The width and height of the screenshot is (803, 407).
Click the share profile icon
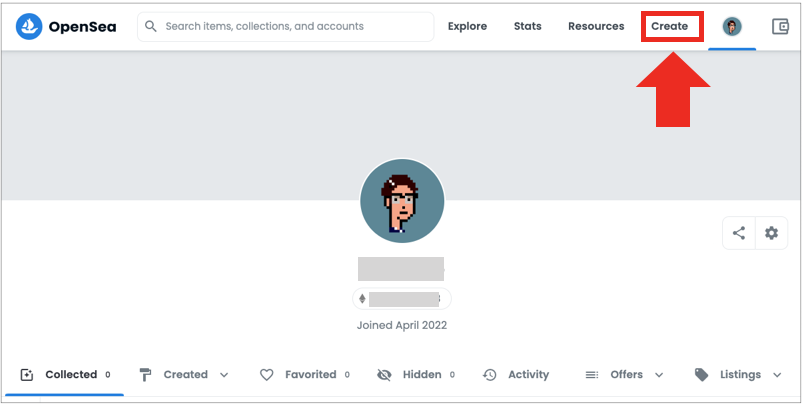pos(738,233)
